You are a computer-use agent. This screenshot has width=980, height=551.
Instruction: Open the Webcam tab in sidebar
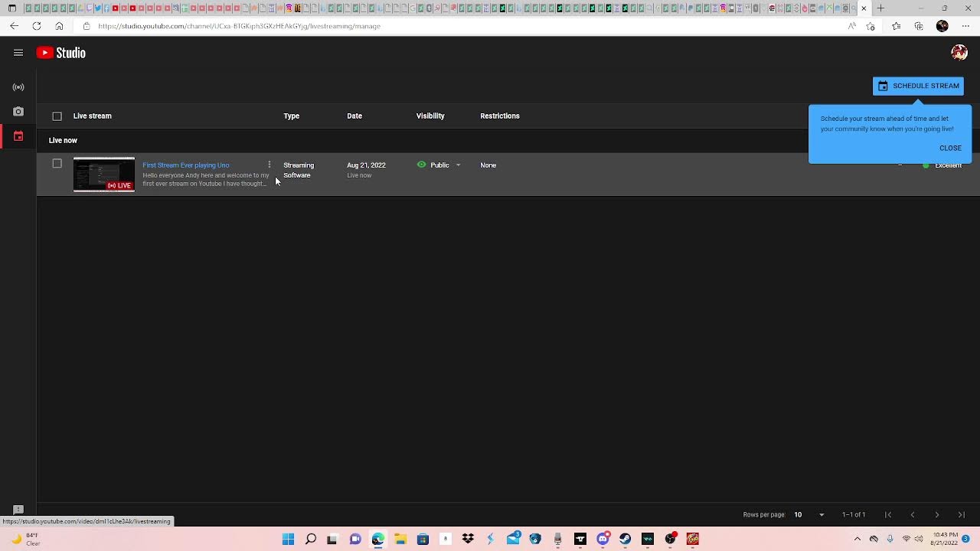[x=18, y=112]
